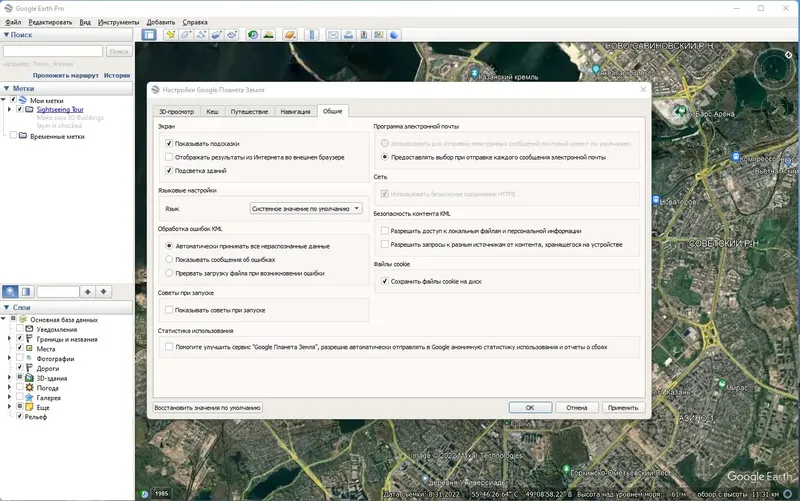Click the magnifier search button in places panel
Image resolution: width=800 pixels, height=501 pixels.
coord(10,291)
